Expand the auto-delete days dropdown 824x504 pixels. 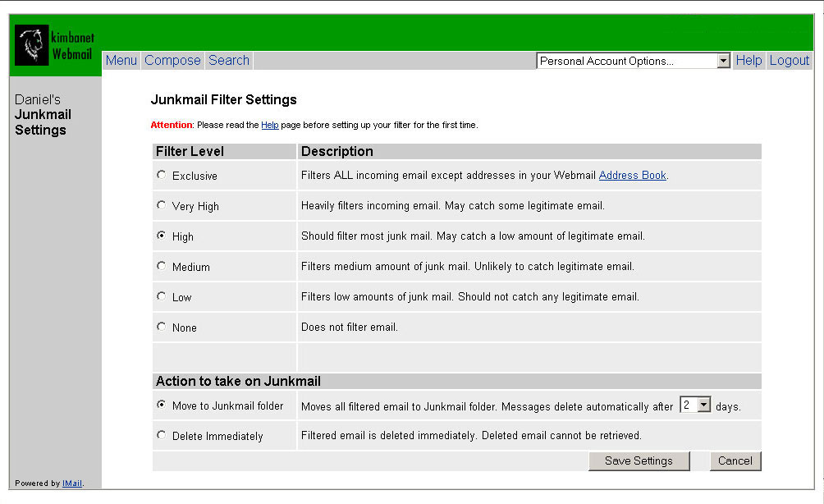point(703,405)
